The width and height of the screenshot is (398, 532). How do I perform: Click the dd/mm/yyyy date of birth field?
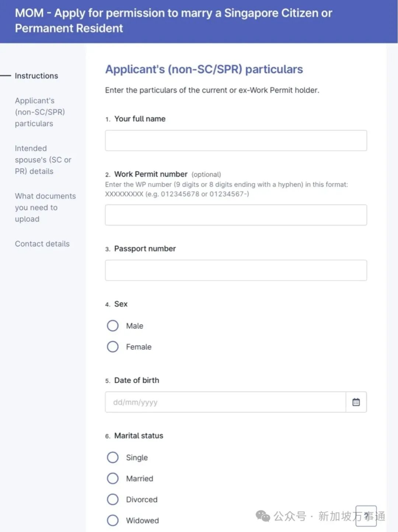[x=226, y=402]
